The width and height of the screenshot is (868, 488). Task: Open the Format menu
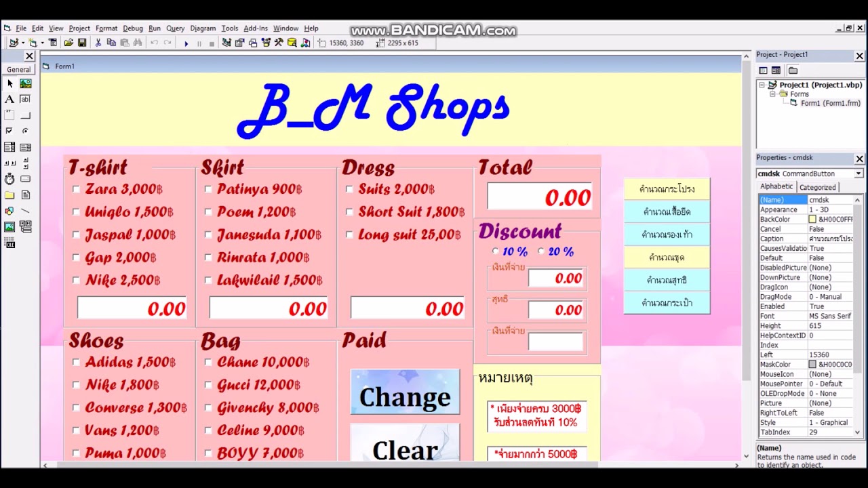pos(106,28)
